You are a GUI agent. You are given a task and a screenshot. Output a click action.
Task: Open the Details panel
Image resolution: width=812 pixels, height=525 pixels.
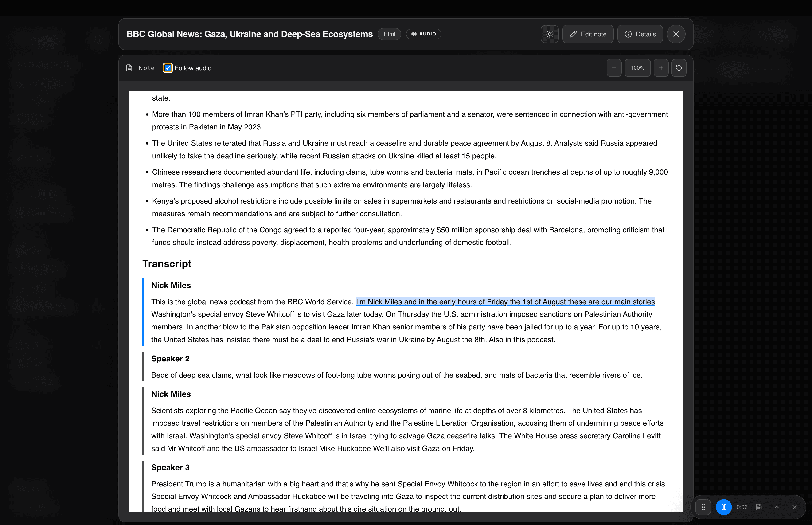(640, 34)
